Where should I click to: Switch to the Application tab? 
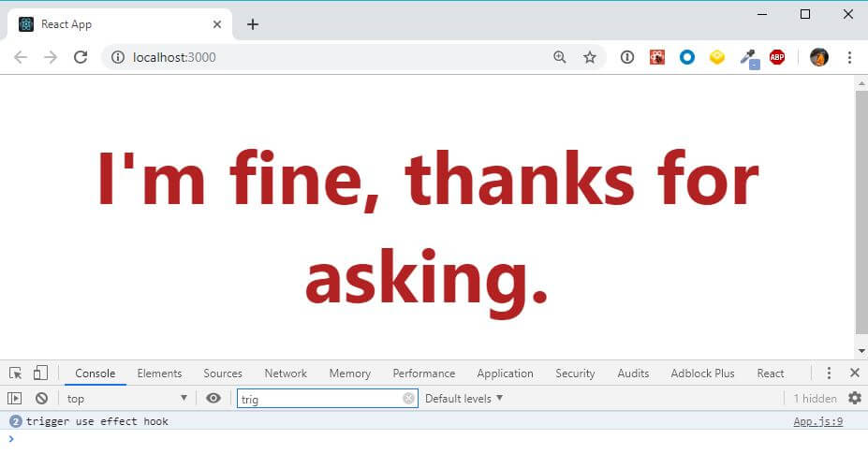pyautogui.click(x=505, y=373)
